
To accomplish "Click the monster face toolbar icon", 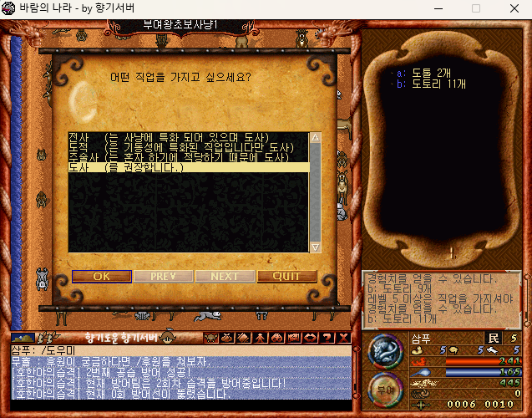I will [210, 338].
